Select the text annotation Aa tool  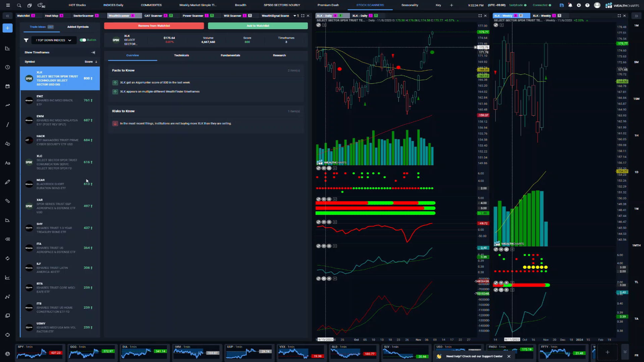[x=7, y=163]
